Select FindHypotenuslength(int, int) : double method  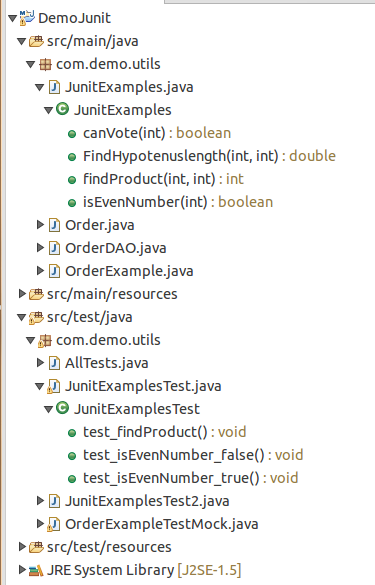(209, 156)
